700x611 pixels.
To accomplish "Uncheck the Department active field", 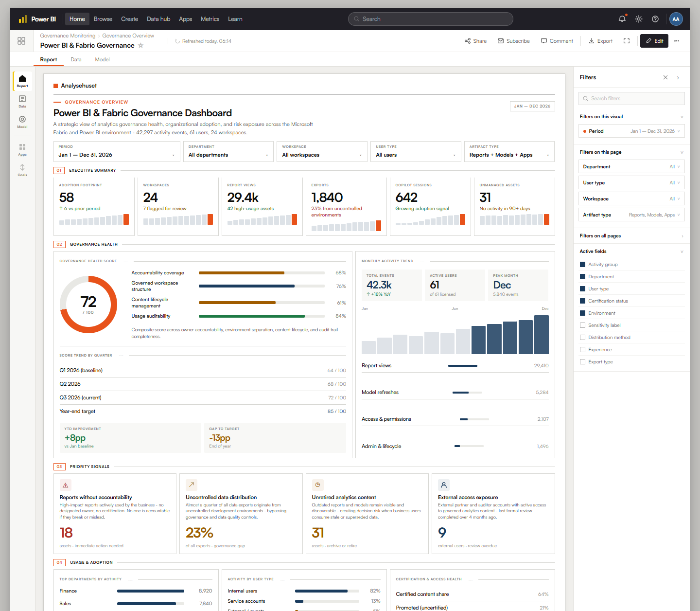I will pyautogui.click(x=582, y=277).
